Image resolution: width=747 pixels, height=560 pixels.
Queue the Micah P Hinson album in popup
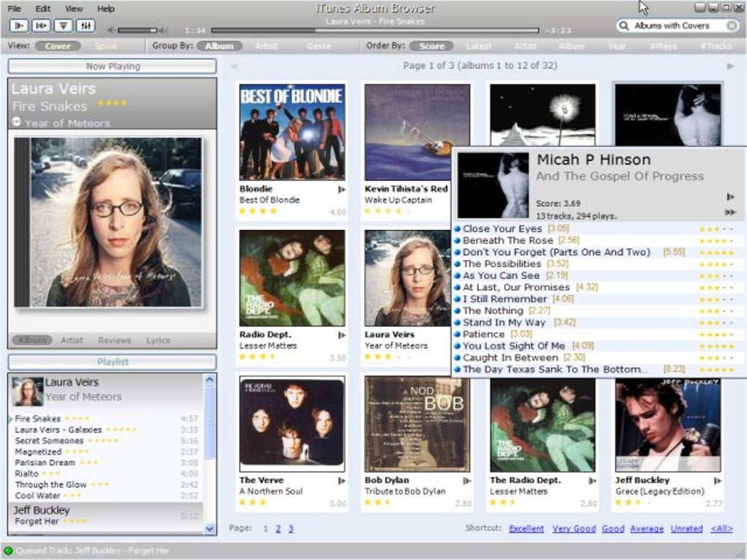[x=730, y=212]
